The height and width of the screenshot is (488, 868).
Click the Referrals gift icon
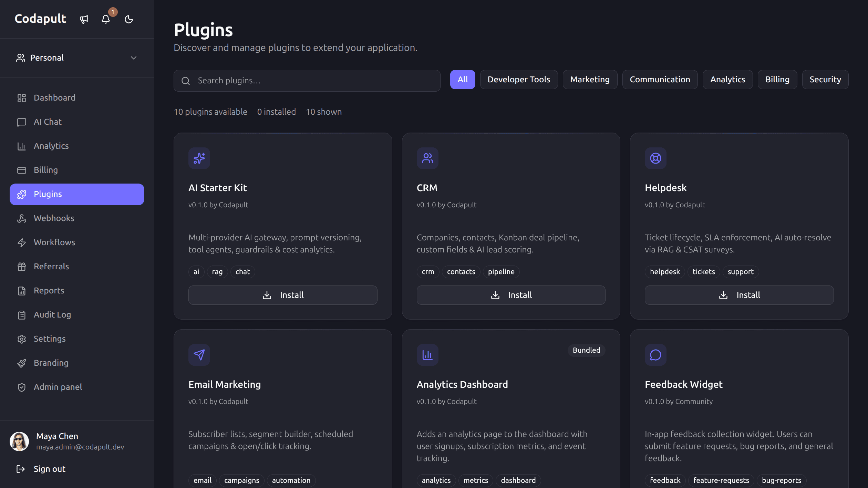[x=22, y=267]
